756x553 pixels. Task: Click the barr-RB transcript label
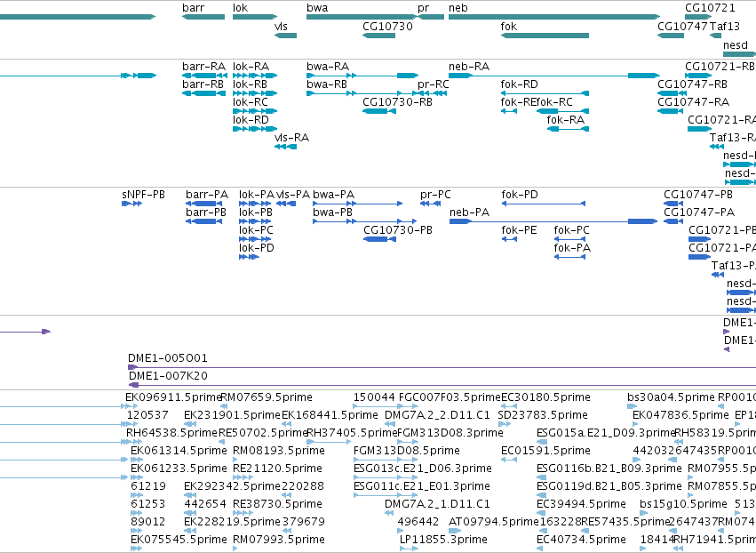click(x=203, y=84)
